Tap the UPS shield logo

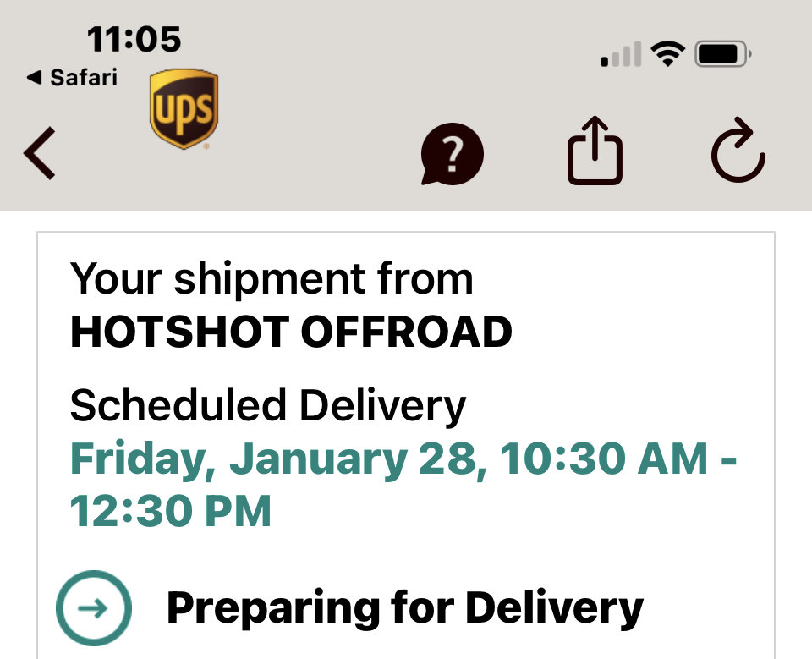[184, 109]
